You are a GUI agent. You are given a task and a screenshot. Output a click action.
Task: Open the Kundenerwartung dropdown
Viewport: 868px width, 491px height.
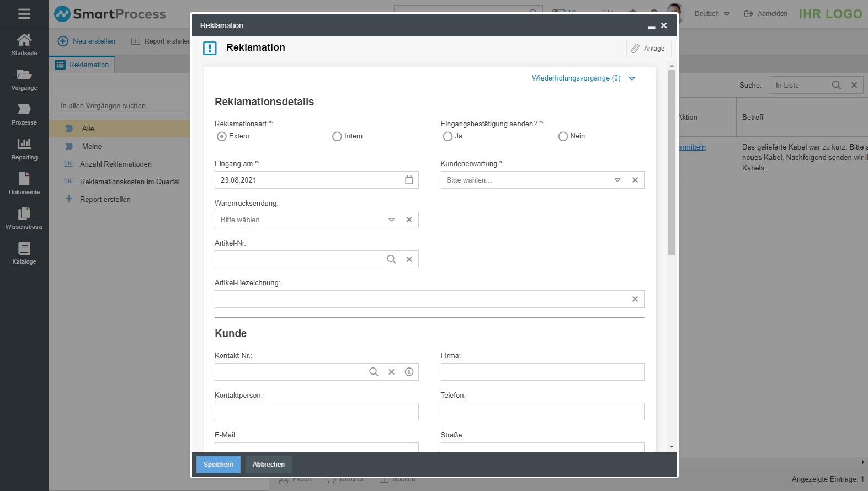[x=617, y=180]
